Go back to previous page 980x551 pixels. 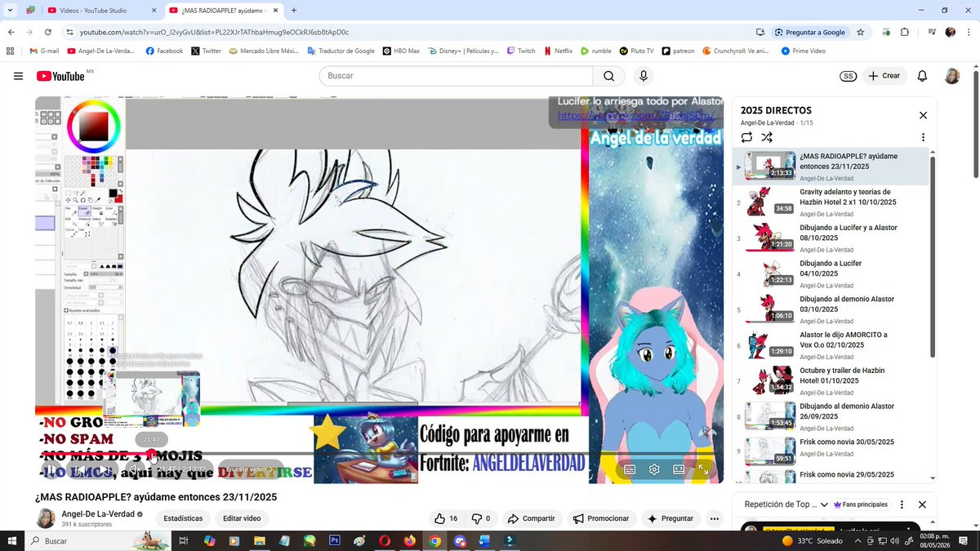point(11,32)
